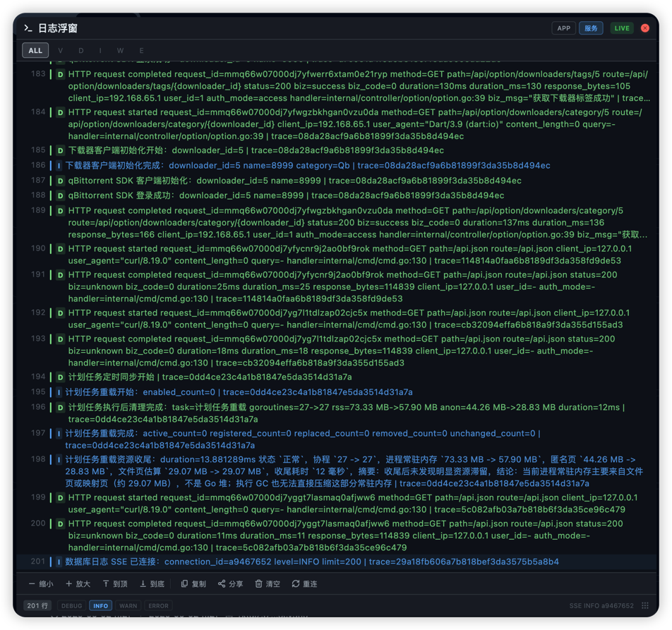The image size is (672, 630).
Task: Jump to top with 到顶 icon
Action: pos(106,583)
